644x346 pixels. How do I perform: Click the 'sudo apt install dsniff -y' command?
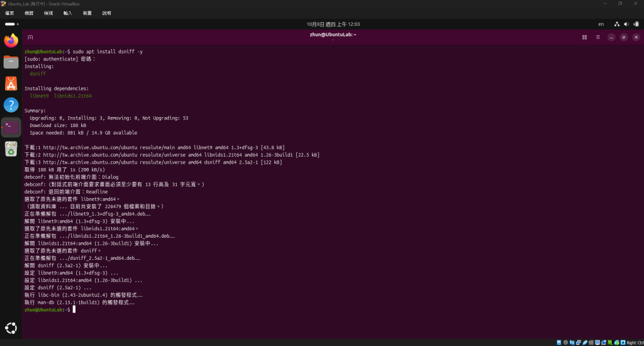[108, 52]
